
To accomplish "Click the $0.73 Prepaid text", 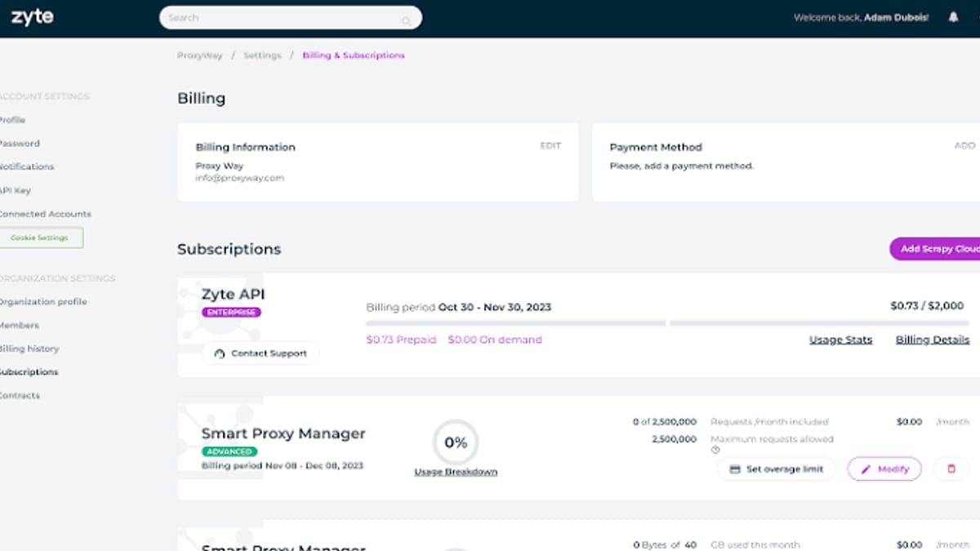I will (401, 340).
